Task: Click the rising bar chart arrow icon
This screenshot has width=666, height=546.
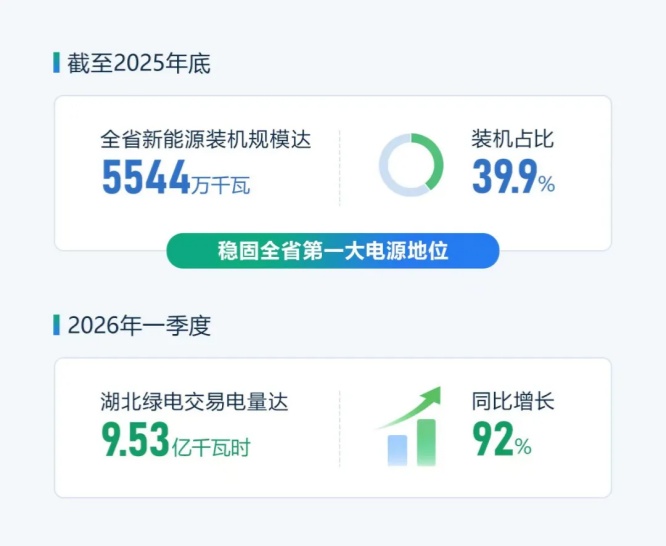Action: [409, 426]
